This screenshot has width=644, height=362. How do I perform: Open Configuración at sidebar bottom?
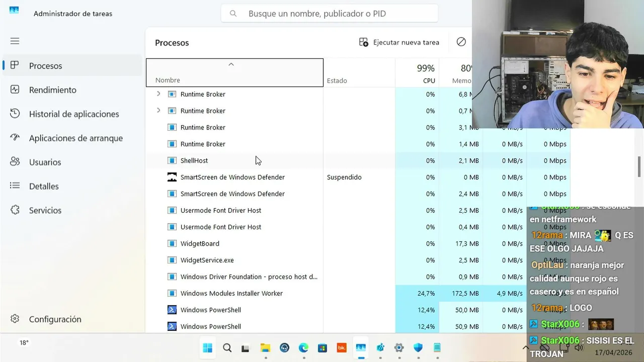(73, 319)
